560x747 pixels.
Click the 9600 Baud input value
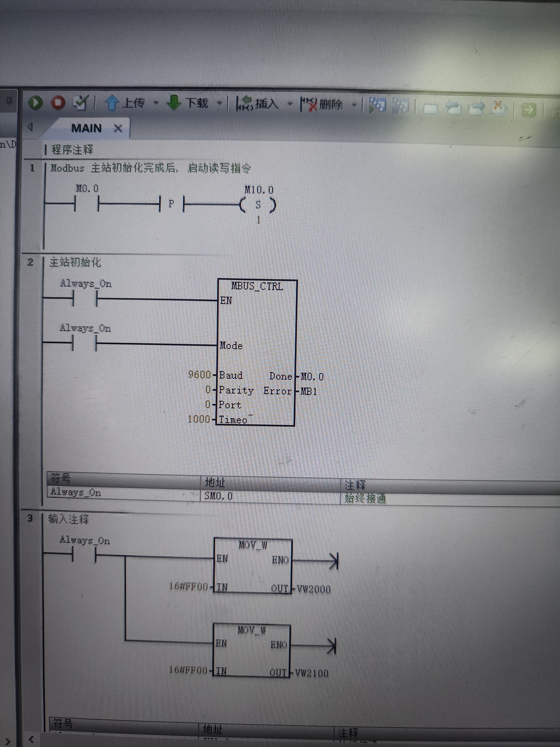pos(199,374)
